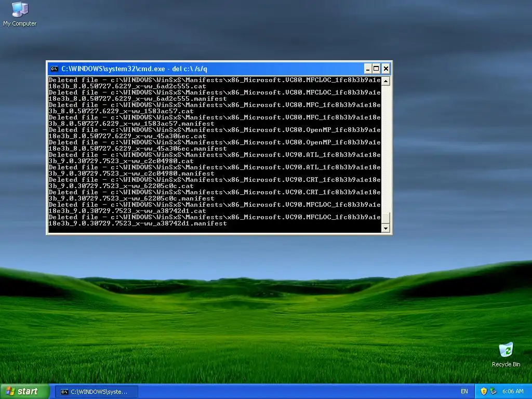Click the scrollbar thumb in the cmd window
532x399 pixels.
[x=385, y=218]
